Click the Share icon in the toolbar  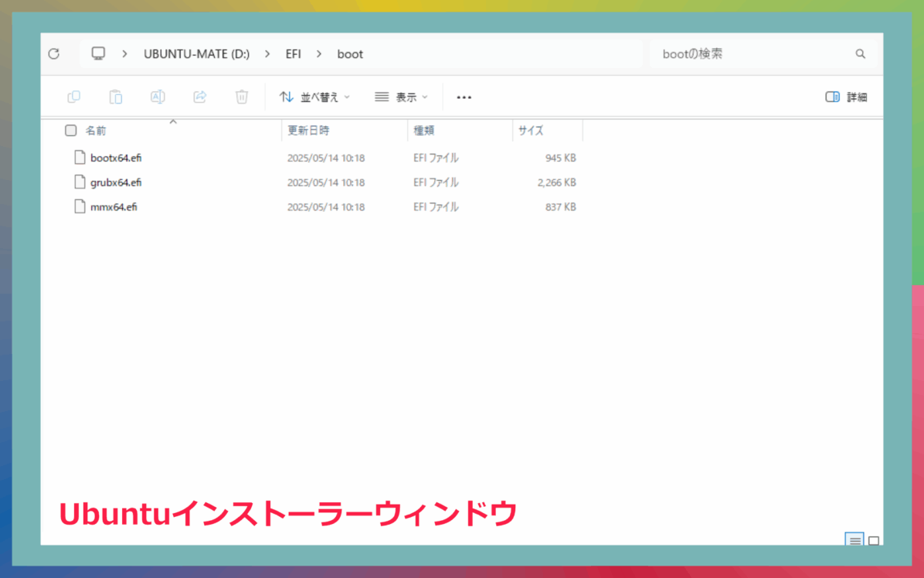[199, 97]
